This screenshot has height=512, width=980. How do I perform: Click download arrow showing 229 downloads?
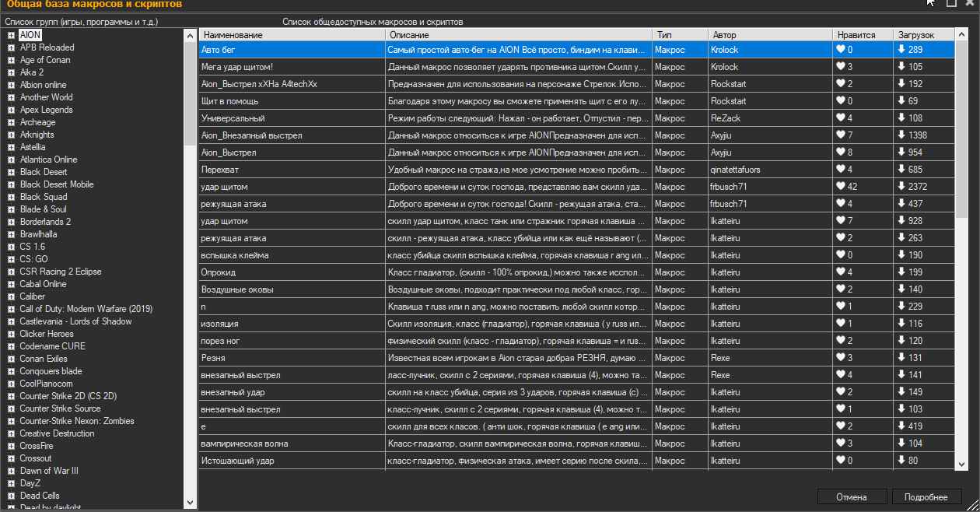click(901, 307)
